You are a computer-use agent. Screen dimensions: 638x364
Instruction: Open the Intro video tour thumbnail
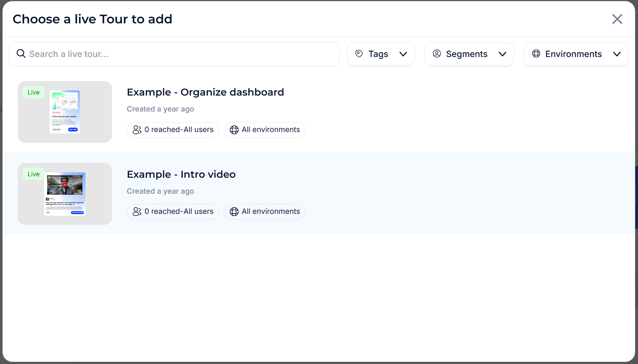[x=65, y=194]
